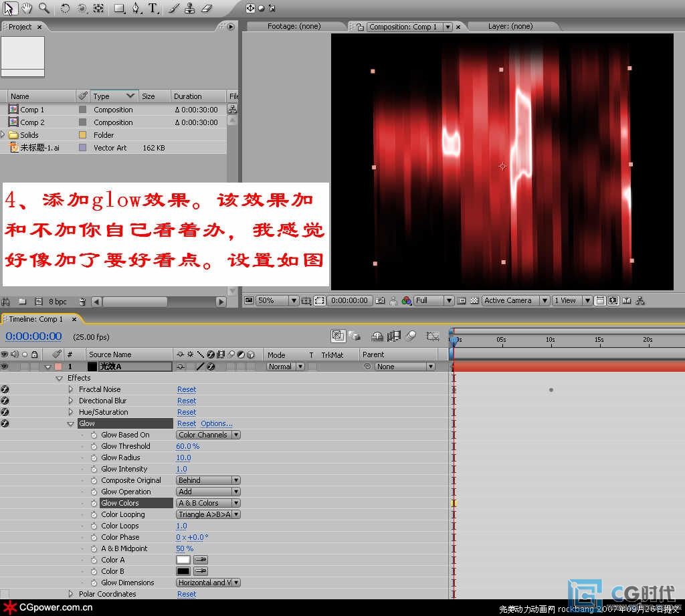Click the Glow Radius stopwatch icon
This screenshot has height=616, width=685.
click(x=94, y=457)
